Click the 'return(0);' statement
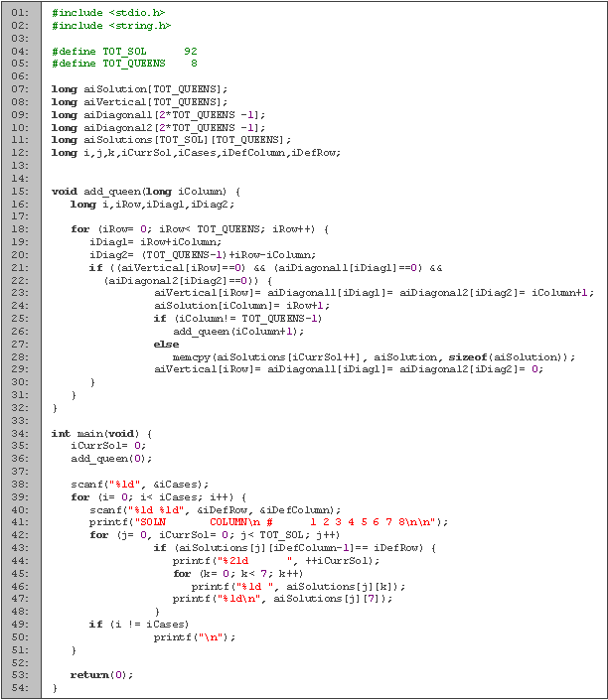Screen dimensions: 608x700 (102, 674)
